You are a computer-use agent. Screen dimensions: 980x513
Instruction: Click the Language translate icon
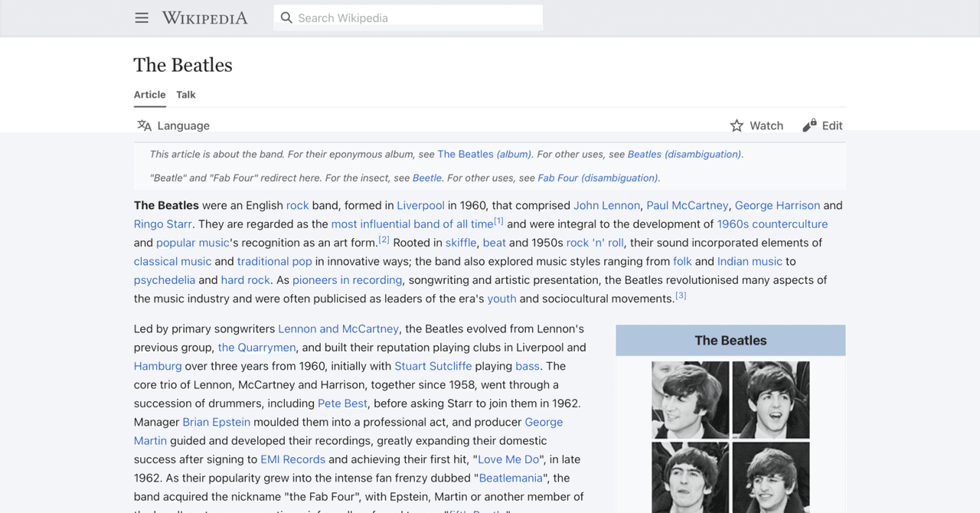[144, 126]
